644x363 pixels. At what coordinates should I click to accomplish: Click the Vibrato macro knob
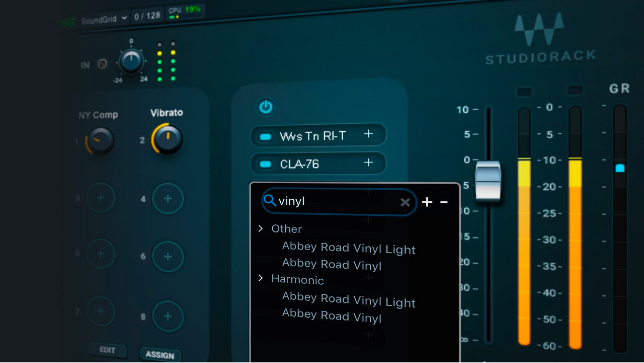[x=167, y=139]
